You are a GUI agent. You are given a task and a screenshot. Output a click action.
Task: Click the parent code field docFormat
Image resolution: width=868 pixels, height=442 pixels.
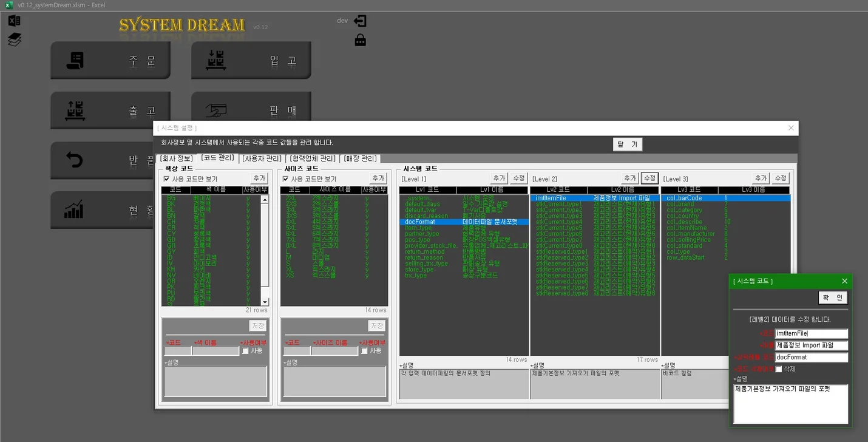click(x=812, y=358)
